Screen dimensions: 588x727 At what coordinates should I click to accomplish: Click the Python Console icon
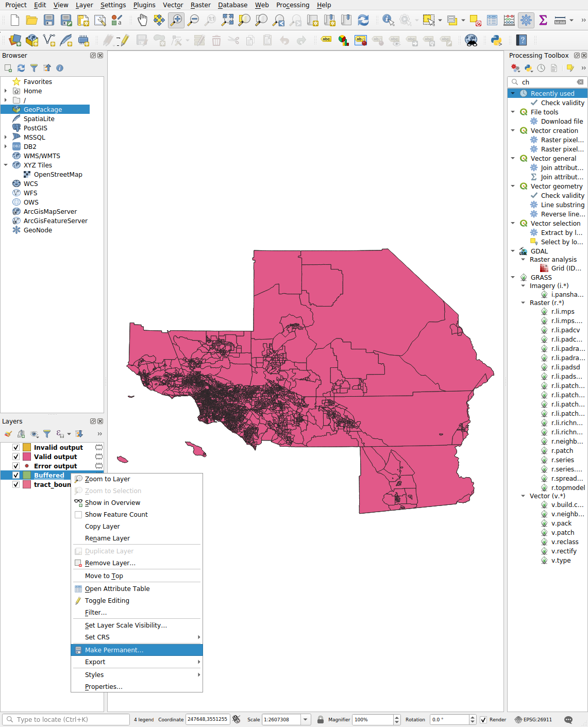pos(496,40)
